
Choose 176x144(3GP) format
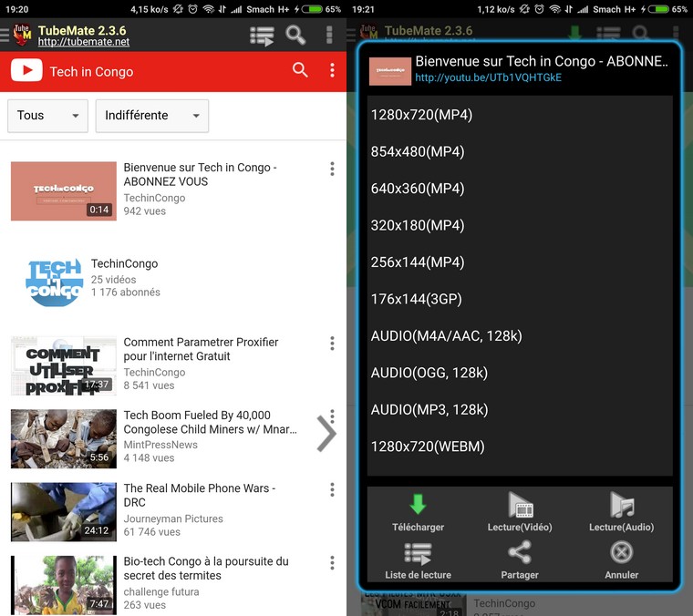pyautogui.click(x=520, y=299)
